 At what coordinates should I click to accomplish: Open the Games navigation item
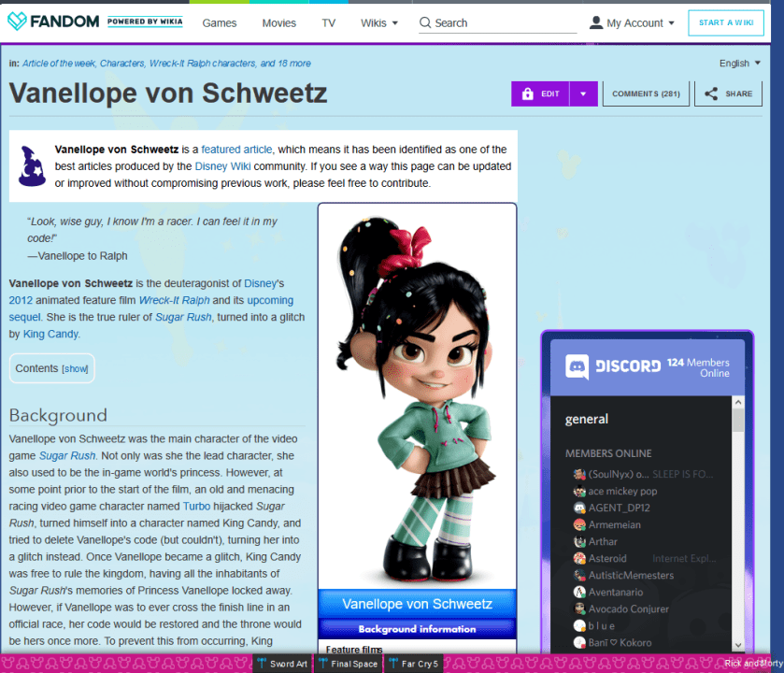220,22
